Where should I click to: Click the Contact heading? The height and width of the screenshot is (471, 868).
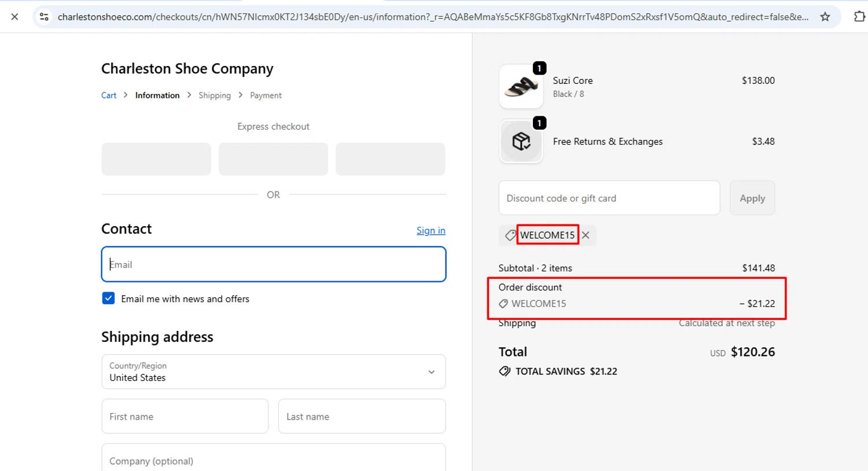(x=126, y=229)
